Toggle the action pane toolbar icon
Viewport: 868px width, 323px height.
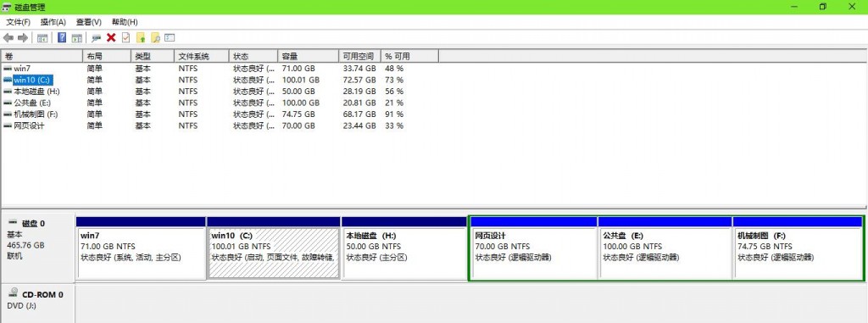pyautogui.click(x=77, y=37)
